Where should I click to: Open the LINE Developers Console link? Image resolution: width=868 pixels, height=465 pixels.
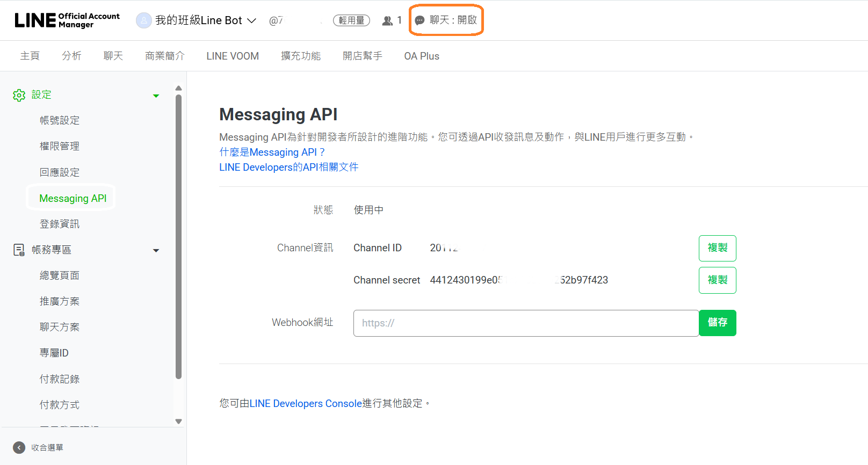point(306,403)
